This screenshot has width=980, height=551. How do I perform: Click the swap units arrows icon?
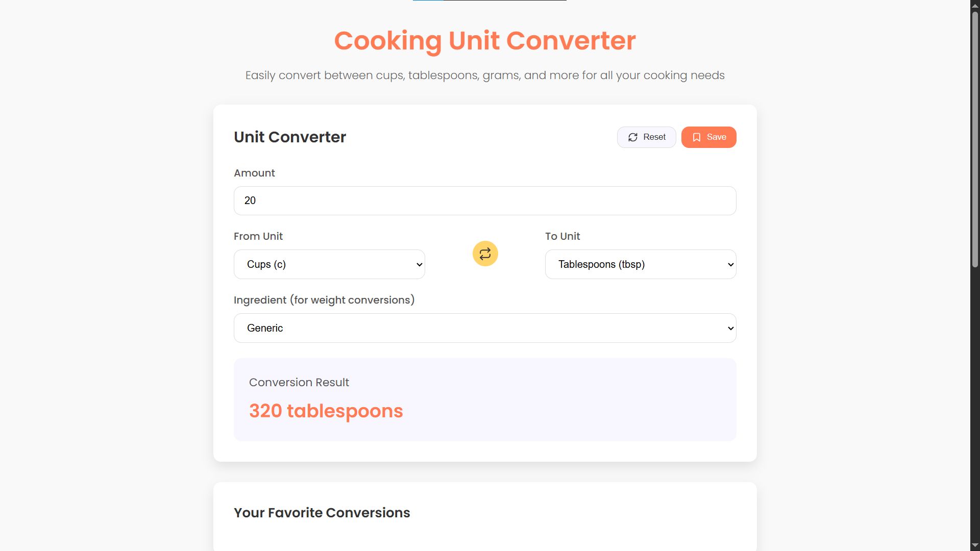point(485,254)
